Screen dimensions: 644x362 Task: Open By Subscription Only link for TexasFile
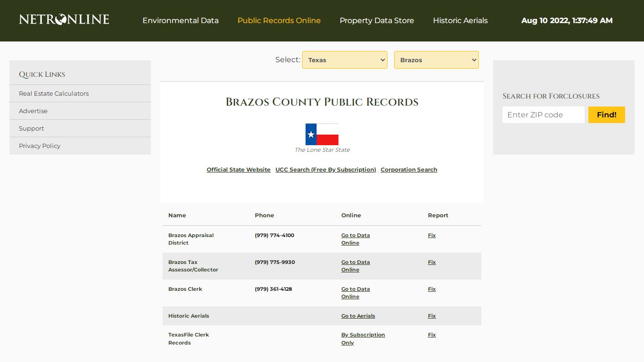tap(363, 338)
